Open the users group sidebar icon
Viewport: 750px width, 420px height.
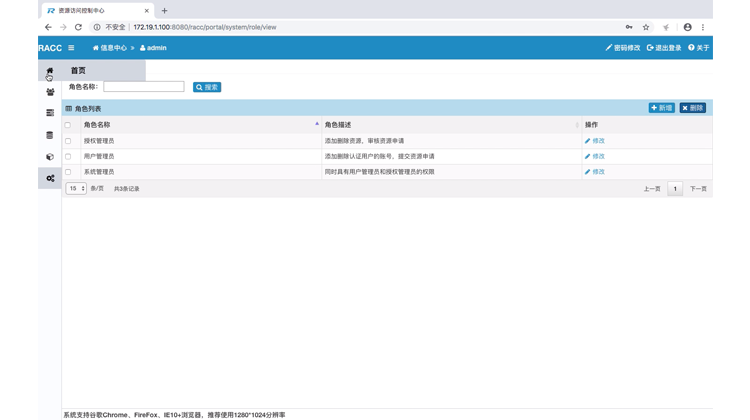(50, 92)
